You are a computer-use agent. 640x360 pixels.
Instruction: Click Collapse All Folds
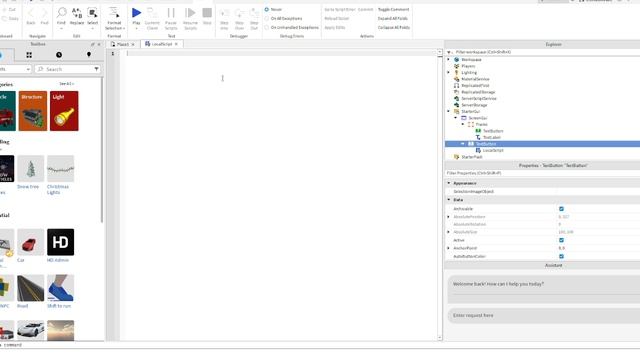click(394, 28)
